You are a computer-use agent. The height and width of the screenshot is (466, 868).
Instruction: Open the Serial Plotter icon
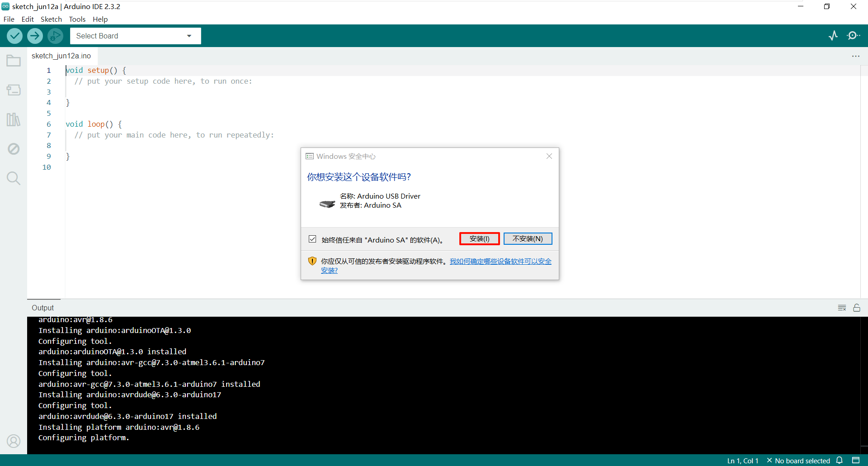click(833, 36)
